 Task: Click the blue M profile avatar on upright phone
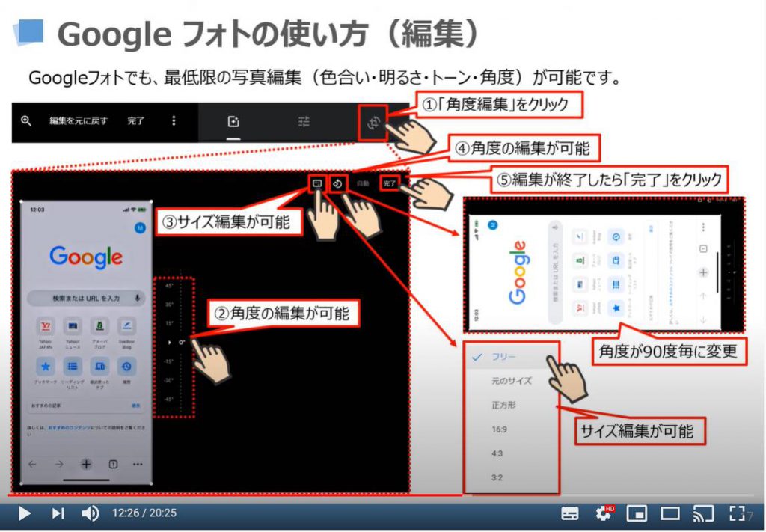click(140, 228)
